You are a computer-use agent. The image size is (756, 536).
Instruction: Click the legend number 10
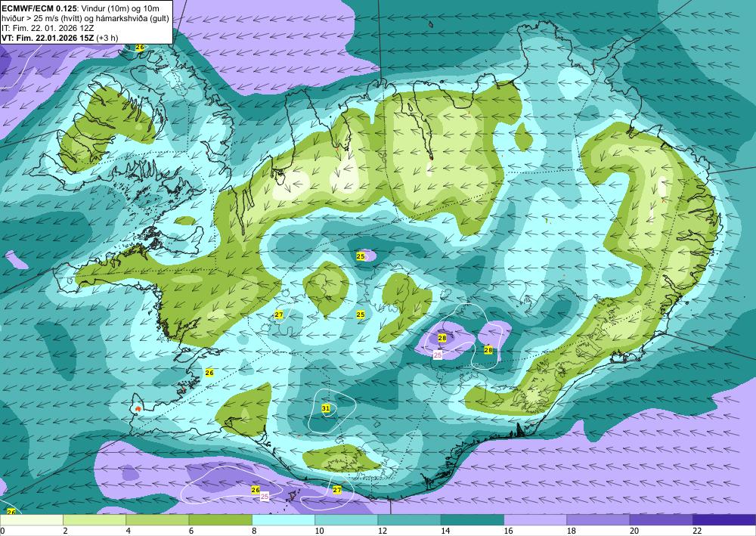click(x=319, y=531)
